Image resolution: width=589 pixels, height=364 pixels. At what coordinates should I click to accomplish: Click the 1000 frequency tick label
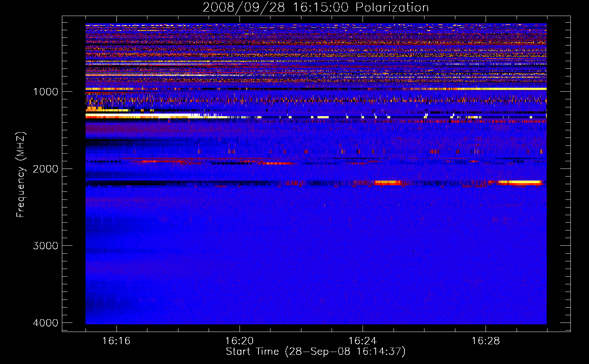(46, 91)
